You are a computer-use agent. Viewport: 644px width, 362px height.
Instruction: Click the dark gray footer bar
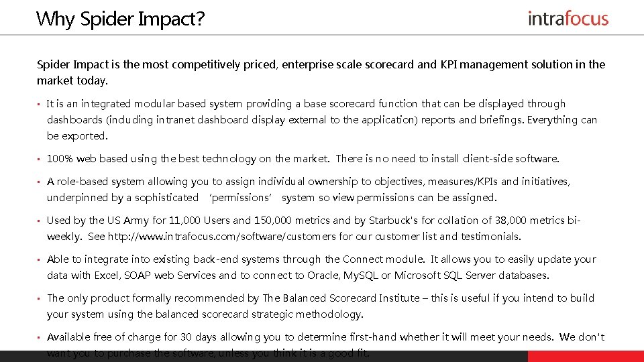(268, 356)
